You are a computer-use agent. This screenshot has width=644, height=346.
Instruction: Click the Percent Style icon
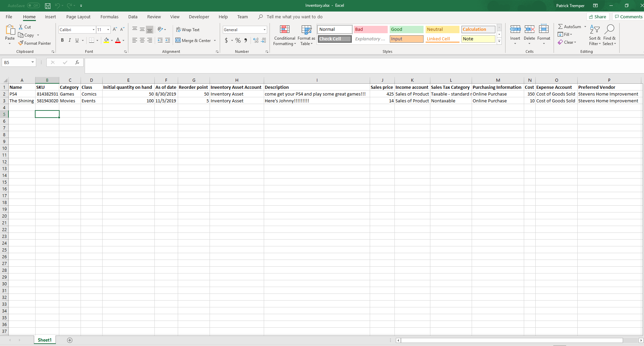pyautogui.click(x=238, y=40)
